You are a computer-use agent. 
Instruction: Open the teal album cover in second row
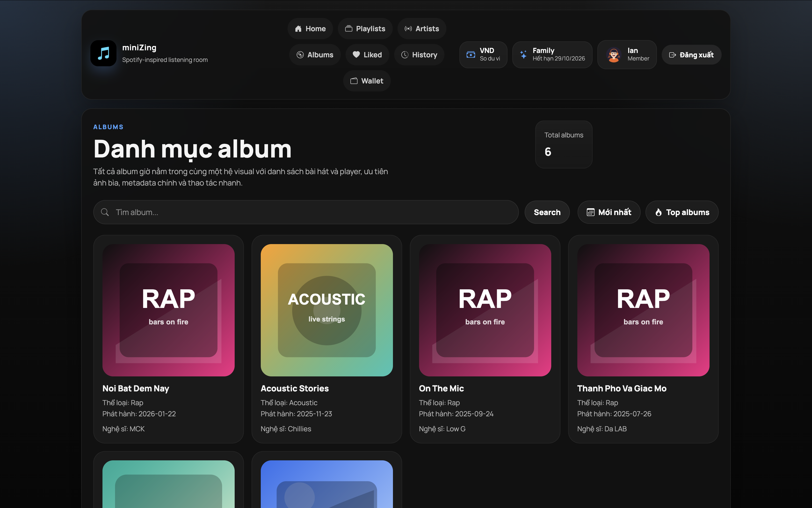[168, 484]
